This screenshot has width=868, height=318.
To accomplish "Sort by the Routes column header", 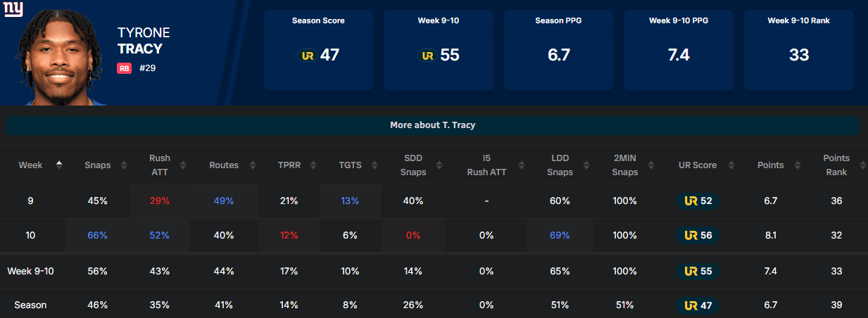I will [x=244, y=165].
